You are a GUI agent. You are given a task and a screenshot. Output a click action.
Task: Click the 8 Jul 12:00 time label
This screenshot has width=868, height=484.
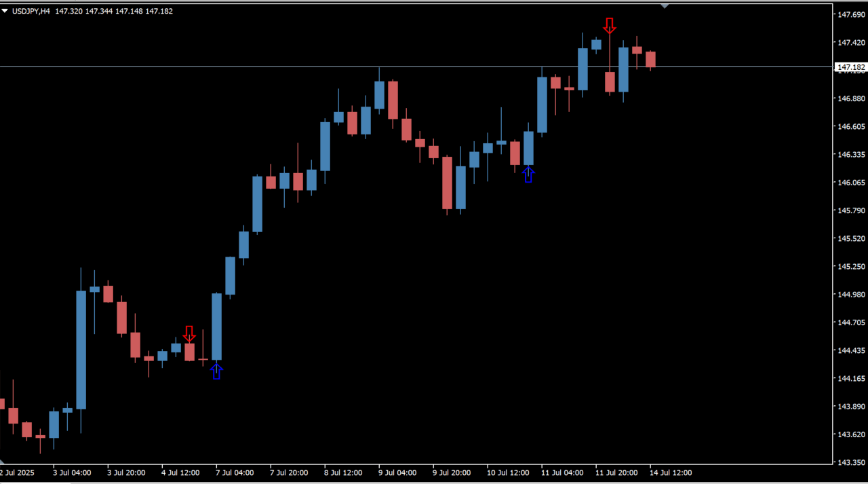343,472
